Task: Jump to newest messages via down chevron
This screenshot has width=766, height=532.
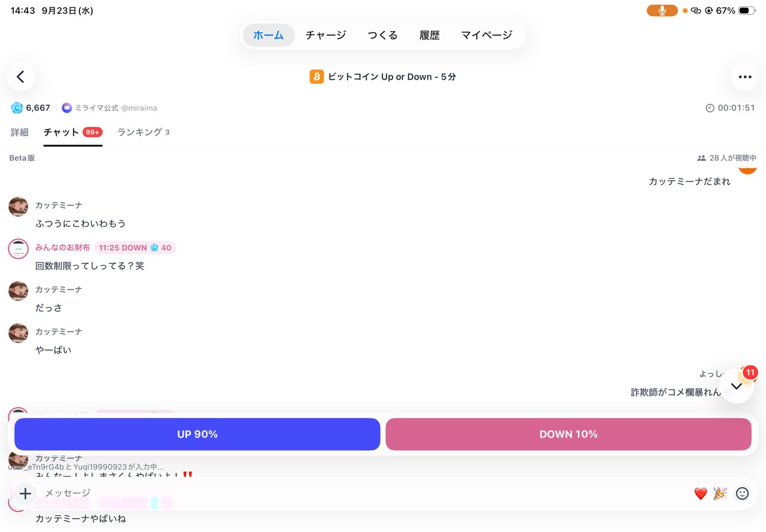Action: pyautogui.click(x=737, y=386)
